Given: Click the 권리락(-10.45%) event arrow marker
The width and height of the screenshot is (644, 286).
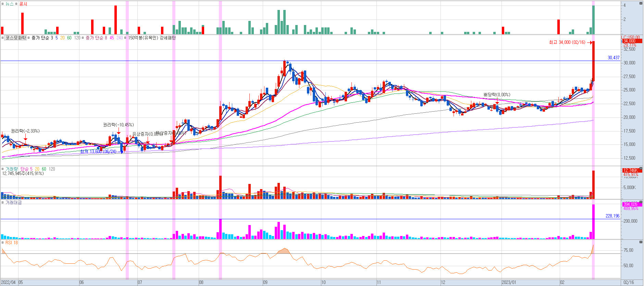Looking at the screenshot, I should 119,131.
